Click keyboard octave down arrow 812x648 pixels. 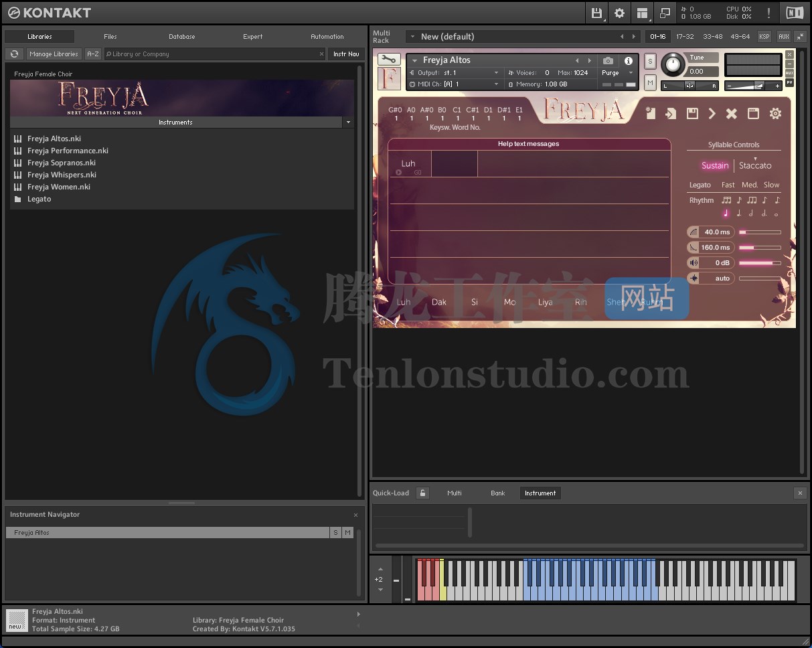(380, 590)
